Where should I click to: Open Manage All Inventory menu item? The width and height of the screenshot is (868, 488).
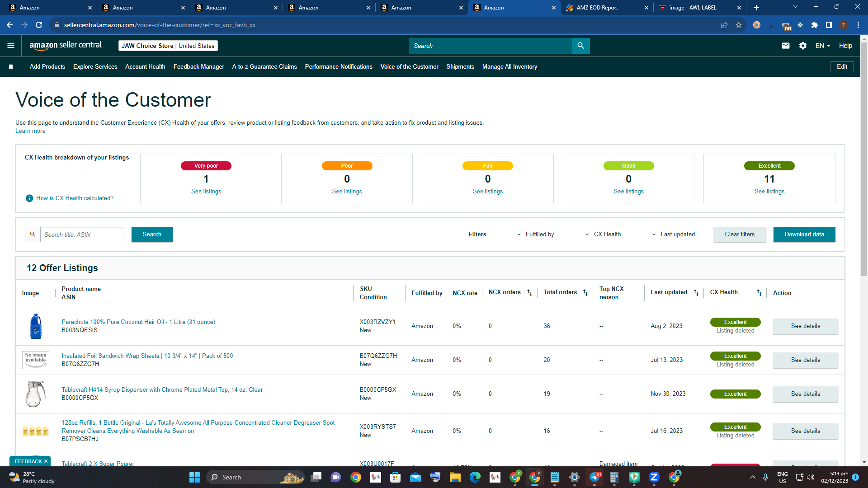point(509,67)
